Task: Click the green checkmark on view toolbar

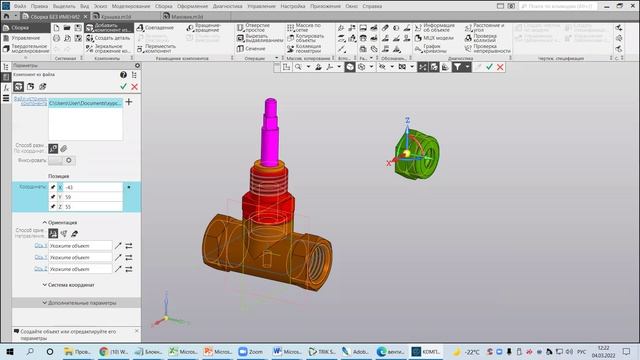Action: (489, 67)
